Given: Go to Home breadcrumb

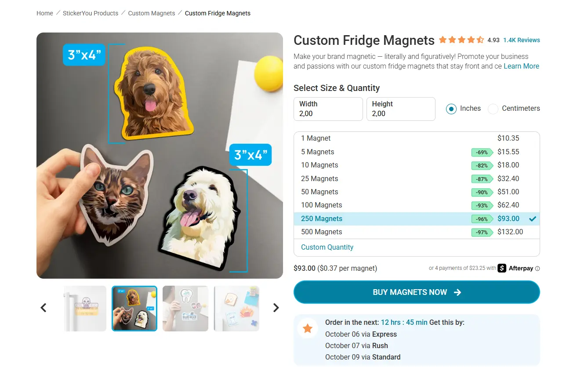Looking at the screenshot, I should [45, 13].
